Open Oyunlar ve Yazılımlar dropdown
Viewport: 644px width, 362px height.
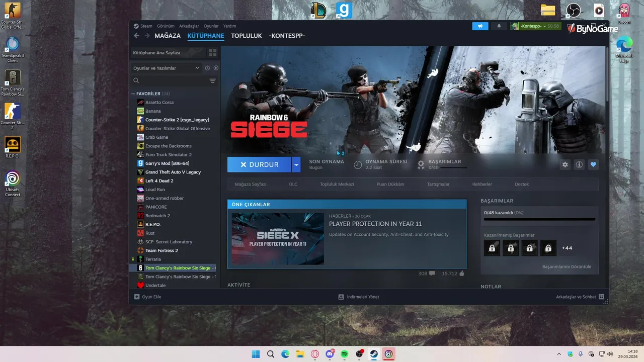tap(166, 68)
